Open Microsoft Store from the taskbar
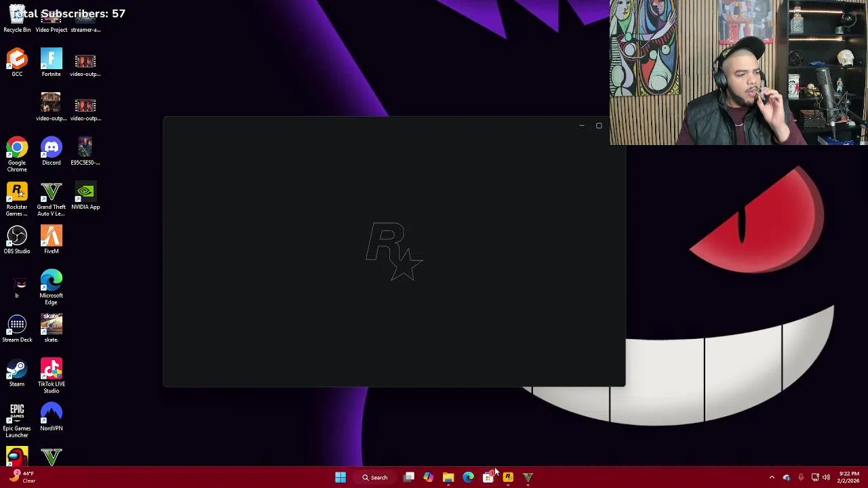 click(x=488, y=477)
